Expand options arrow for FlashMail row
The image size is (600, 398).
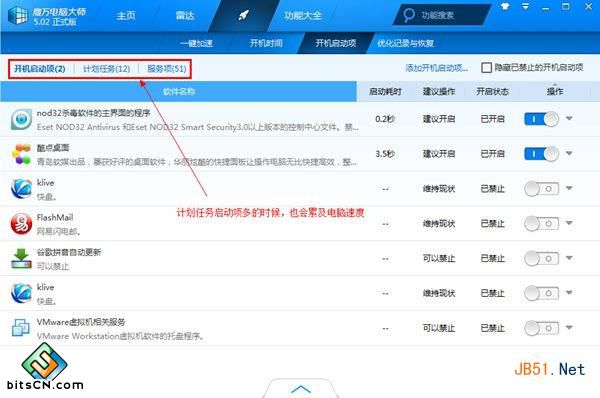click(x=569, y=223)
